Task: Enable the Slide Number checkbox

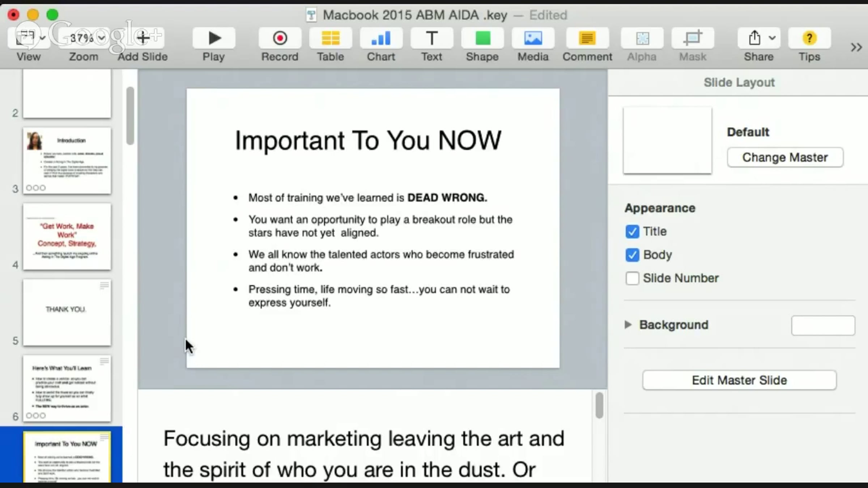Action: pos(632,278)
